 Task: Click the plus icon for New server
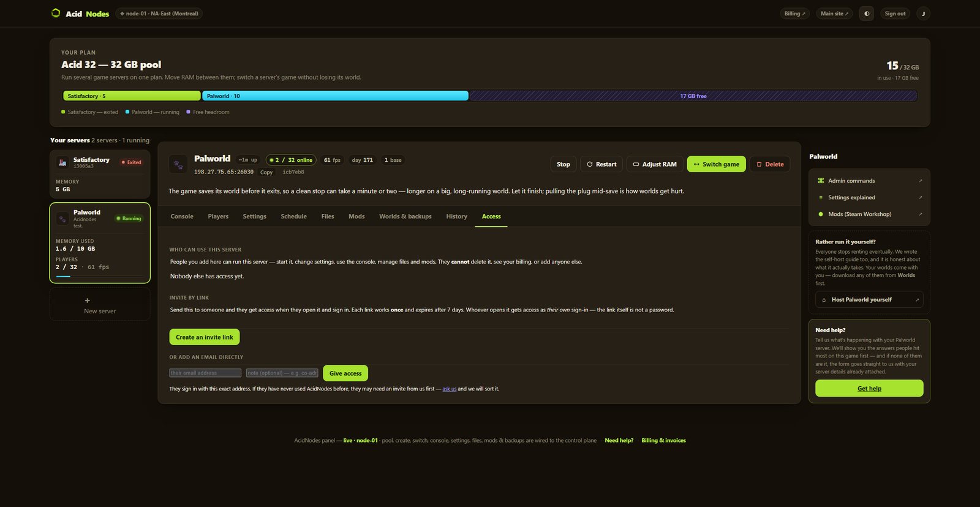(87, 300)
